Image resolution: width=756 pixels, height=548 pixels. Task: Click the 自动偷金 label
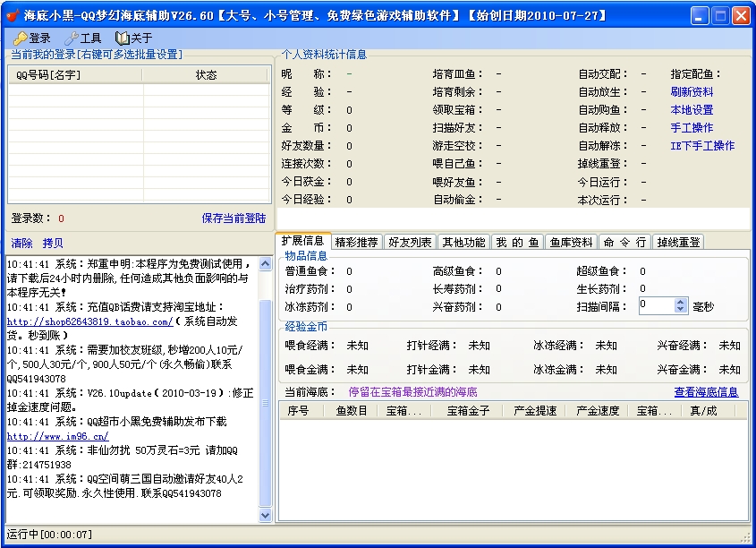(x=457, y=200)
